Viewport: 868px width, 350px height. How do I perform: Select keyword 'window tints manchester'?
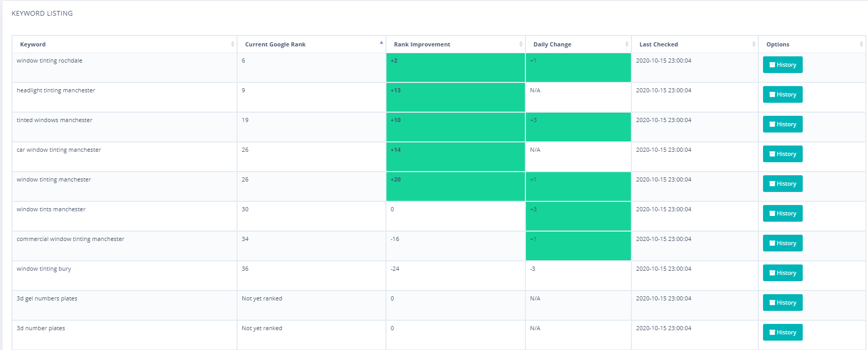click(51, 209)
